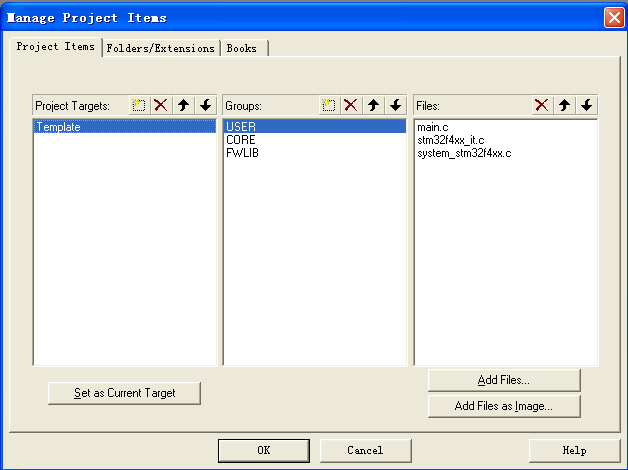Image resolution: width=628 pixels, height=470 pixels.
Task: Delete the selected file
Action: [542, 105]
